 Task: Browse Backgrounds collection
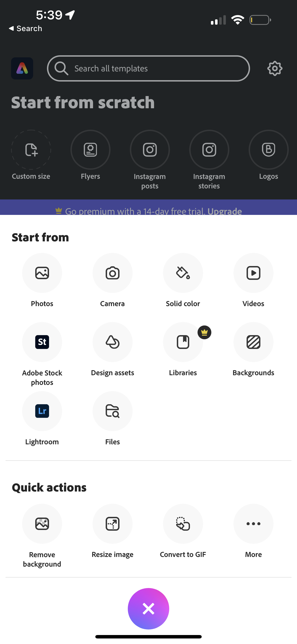coord(253,342)
